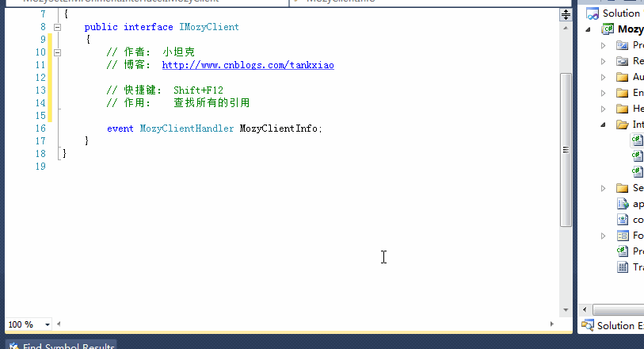
Task: Expand the Se folder
Action: (x=603, y=188)
